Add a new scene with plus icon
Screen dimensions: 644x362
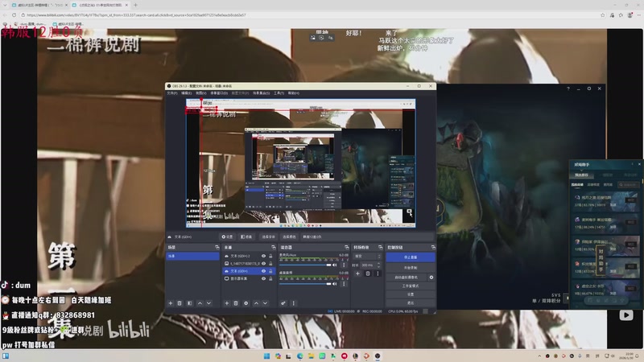pyautogui.click(x=171, y=303)
